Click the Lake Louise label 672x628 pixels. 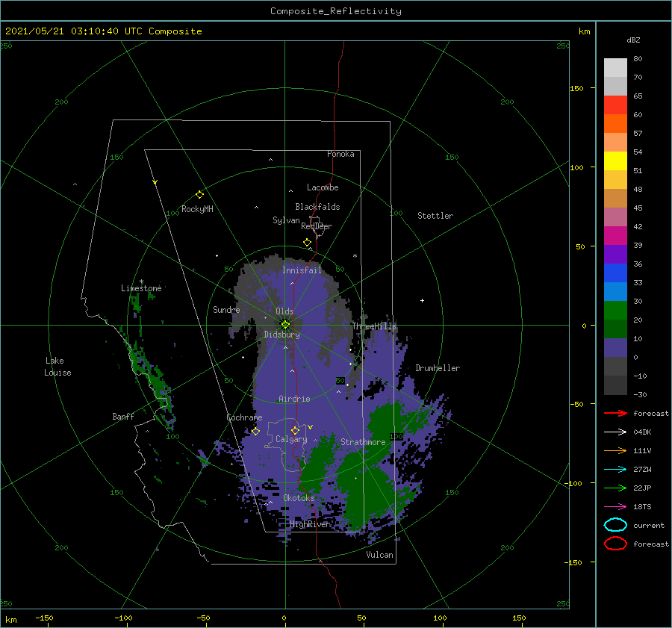(x=57, y=367)
